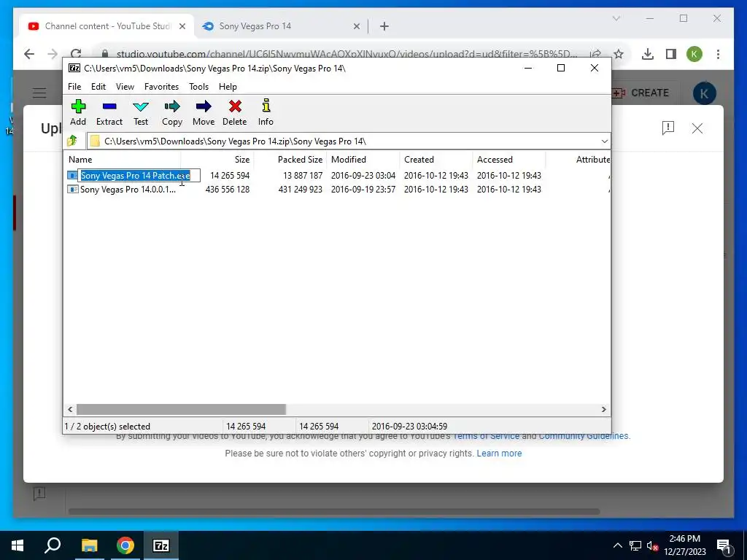Viewport: 747px width, 560px height.
Task: Click file icon of Sony Vegas Pro 14 Patch row
Action: coord(72,176)
